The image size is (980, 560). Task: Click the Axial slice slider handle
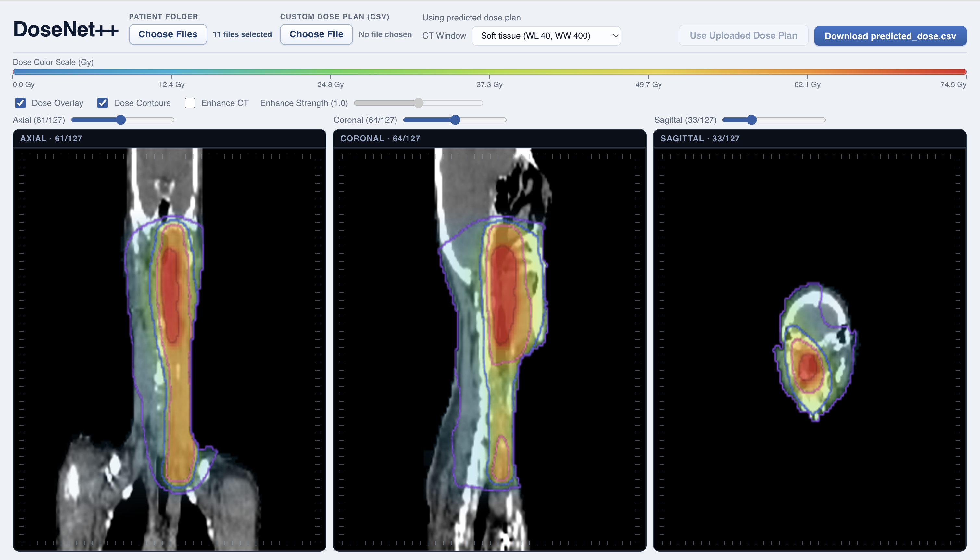(121, 120)
